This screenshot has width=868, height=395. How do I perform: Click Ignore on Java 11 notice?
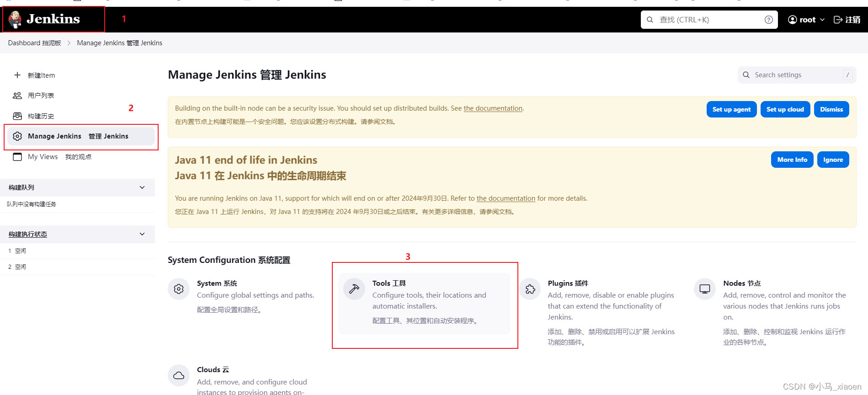pyautogui.click(x=833, y=160)
